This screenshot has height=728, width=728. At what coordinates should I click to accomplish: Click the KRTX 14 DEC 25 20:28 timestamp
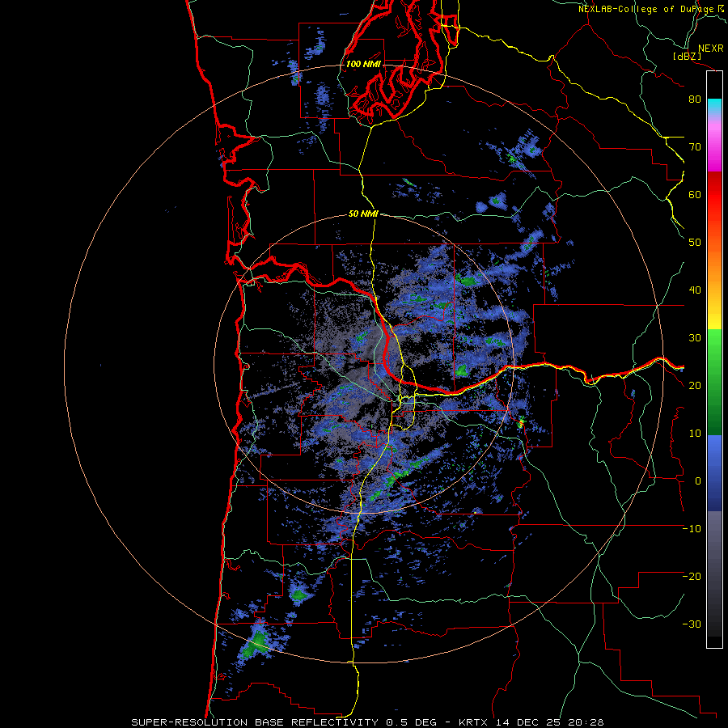[531, 722]
